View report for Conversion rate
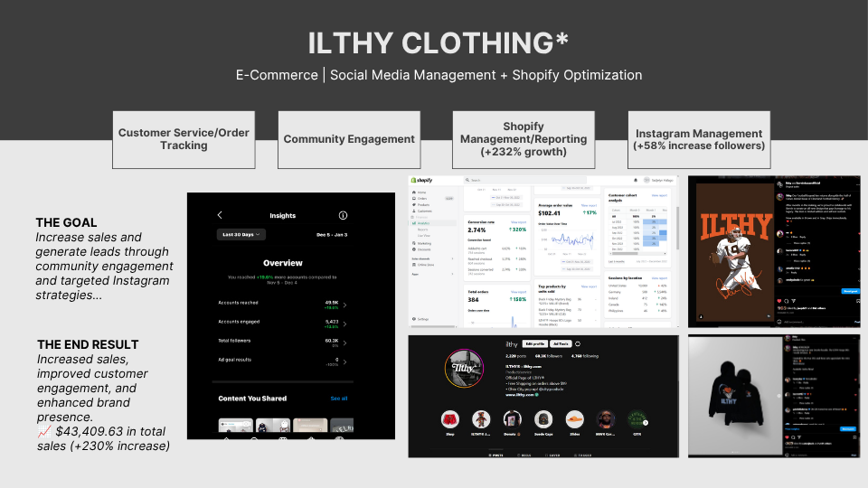Image resolution: width=868 pixels, height=488 pixels. [518, 222]
